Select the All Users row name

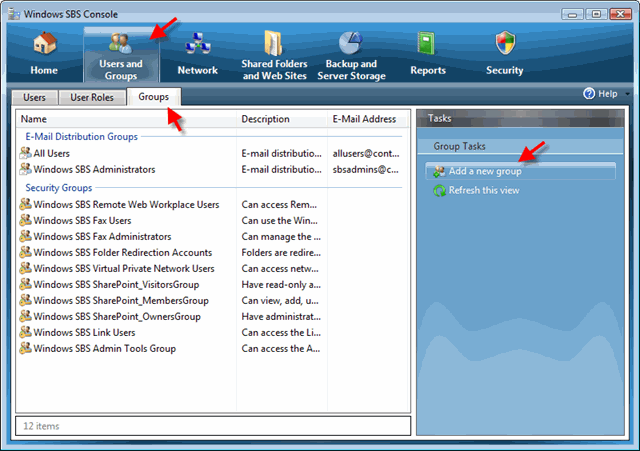coord(51,153)
